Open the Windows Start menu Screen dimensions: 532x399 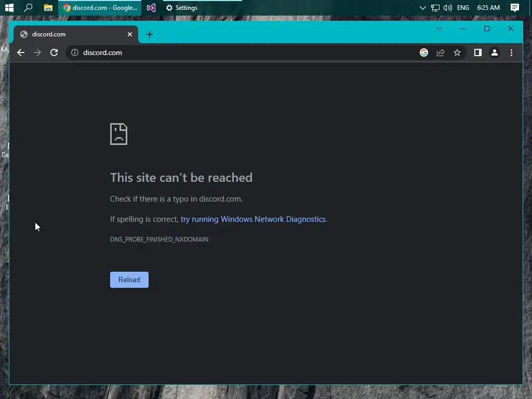point(9,7)
